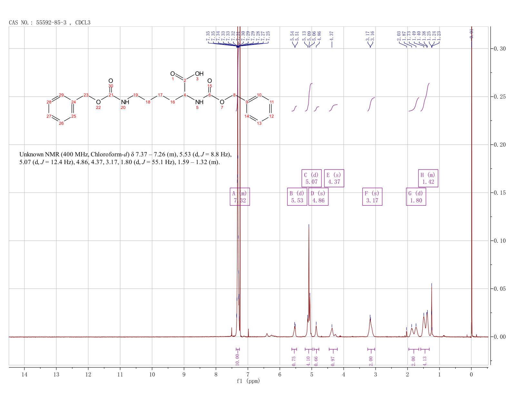The height and width of the screenshot is (411, 532).
Task: Click multiplet box "G (d) 1.80"
Action: tap(416, 197)
